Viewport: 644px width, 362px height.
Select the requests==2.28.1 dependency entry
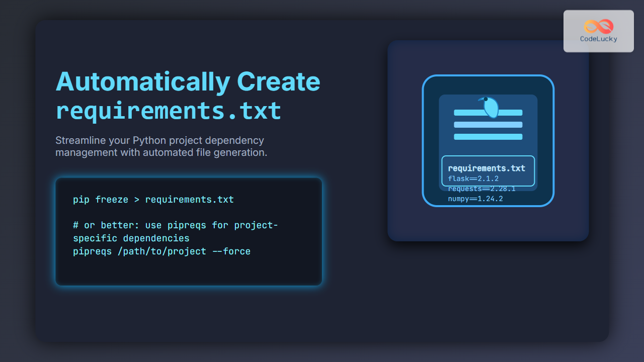pos(481,189)
